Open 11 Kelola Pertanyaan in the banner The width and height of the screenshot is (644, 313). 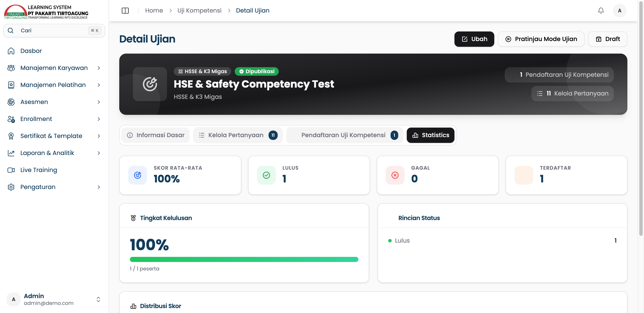(x=572, y=93)
